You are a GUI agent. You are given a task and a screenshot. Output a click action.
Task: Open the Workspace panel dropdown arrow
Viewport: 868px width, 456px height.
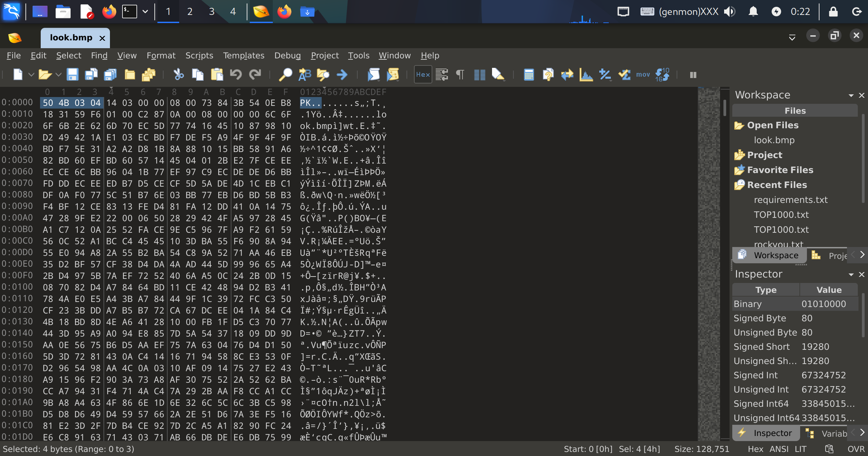[851, 95]
